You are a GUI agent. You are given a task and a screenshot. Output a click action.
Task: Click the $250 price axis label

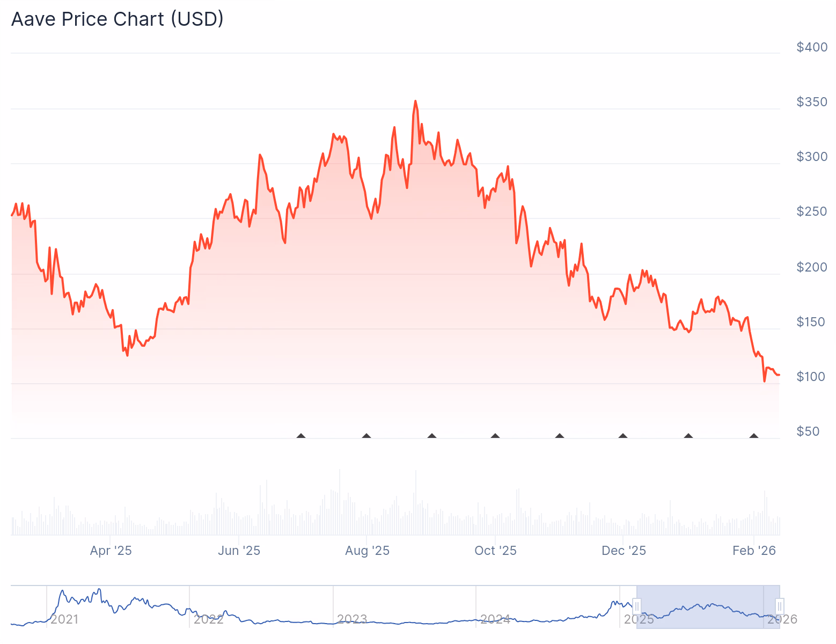coord(810,211)
